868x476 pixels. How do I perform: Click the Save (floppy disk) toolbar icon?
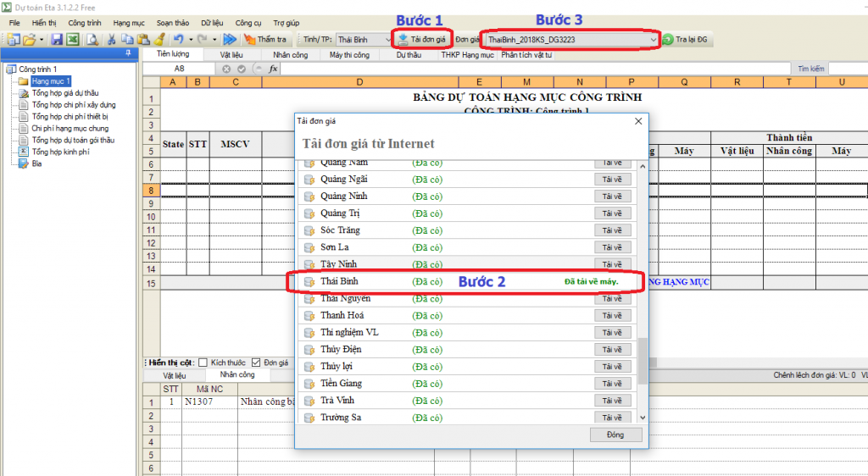click(57, 39)
